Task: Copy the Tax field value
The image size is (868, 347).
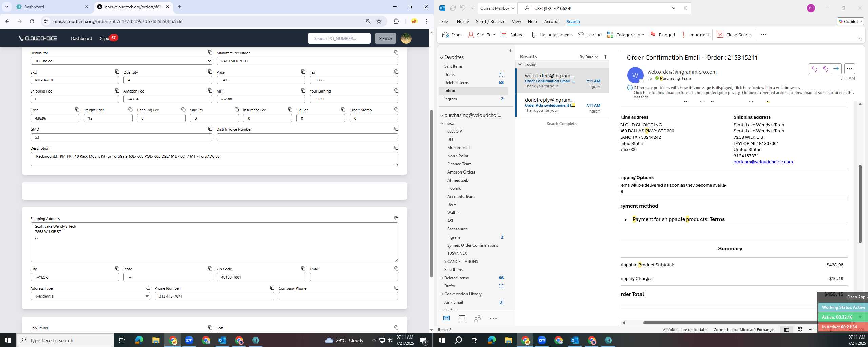Action: 396,72
